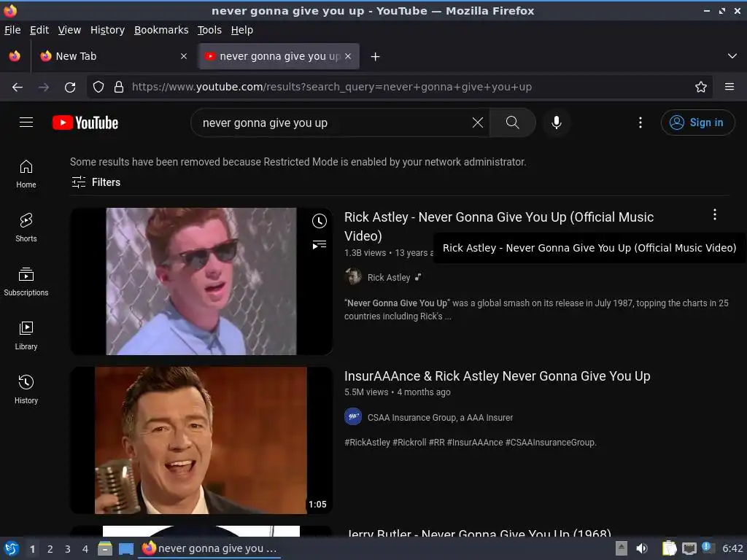This screenshot has width=747, height=560.
Task: View site security lock information
Action: point(119,87)
